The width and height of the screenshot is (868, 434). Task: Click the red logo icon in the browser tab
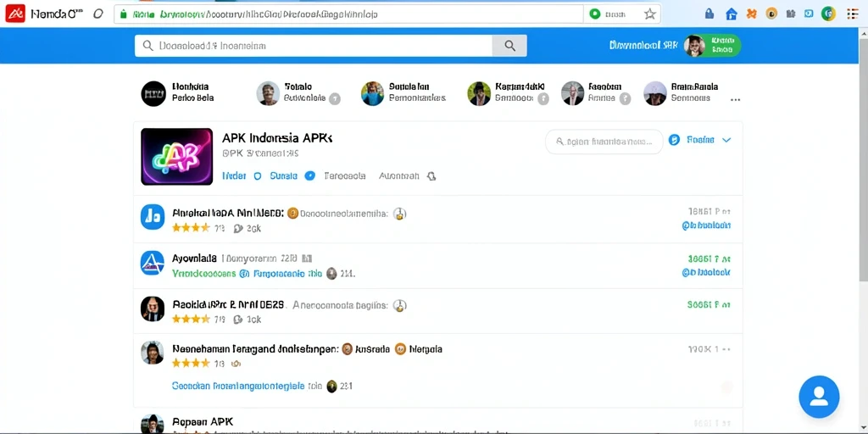point(15,14)
